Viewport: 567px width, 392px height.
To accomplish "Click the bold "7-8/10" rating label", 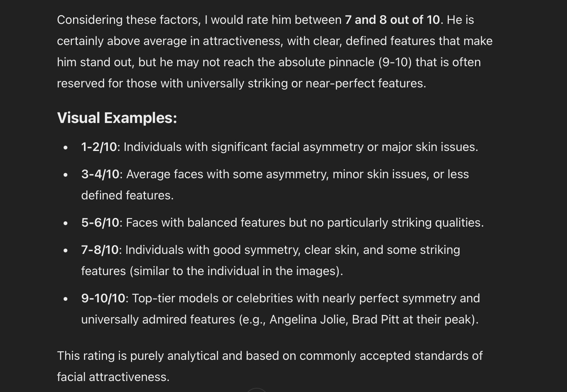I will (x=100, y=250).
